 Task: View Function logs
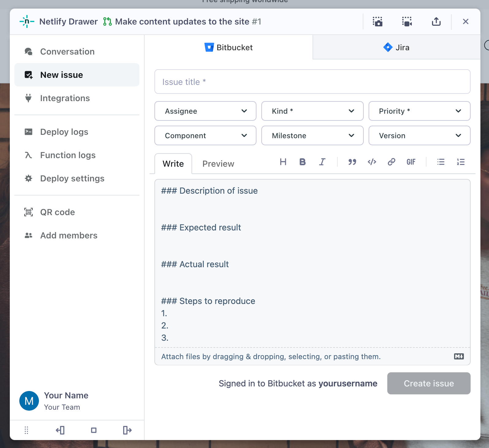point(77,155)
